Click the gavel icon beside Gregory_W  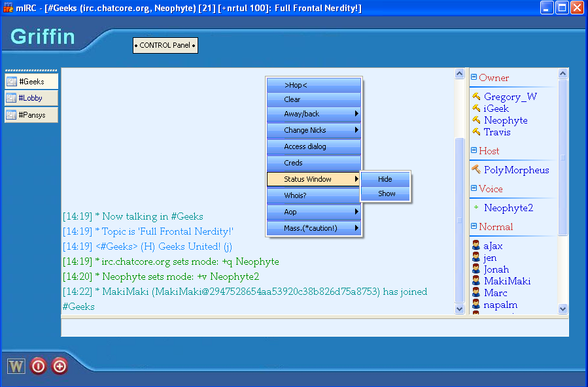[476, 96]
